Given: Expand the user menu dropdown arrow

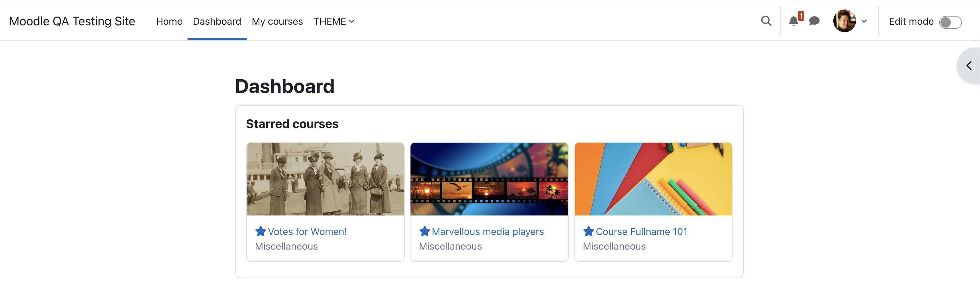Looking at the screenshot, I should pyautogui.click(x=864, y=21).
